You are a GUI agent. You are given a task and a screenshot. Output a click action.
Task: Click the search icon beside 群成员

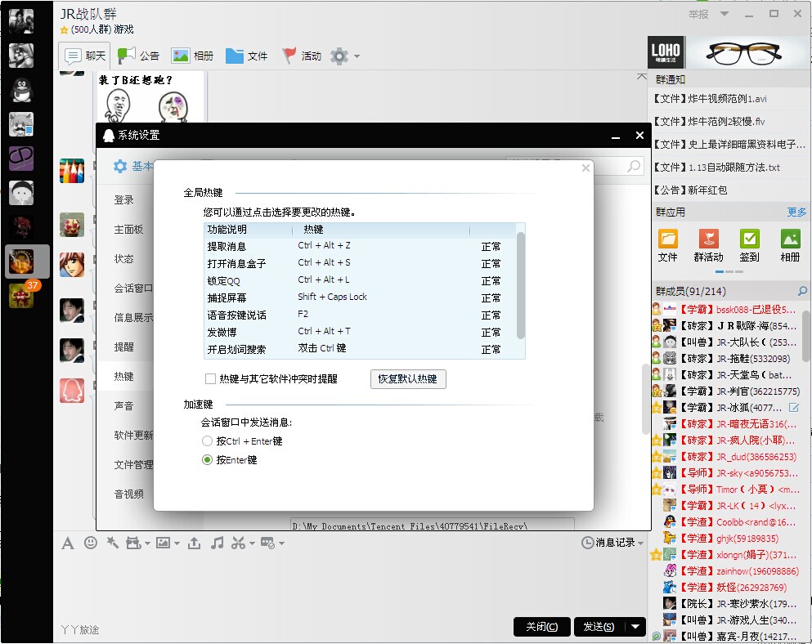pyautogui.click(x=802, y=291)
